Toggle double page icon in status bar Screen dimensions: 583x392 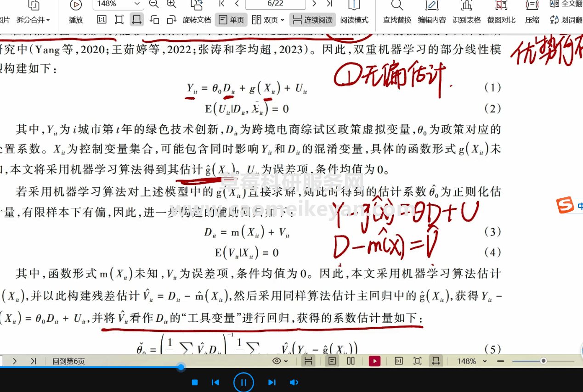[351, 361]
